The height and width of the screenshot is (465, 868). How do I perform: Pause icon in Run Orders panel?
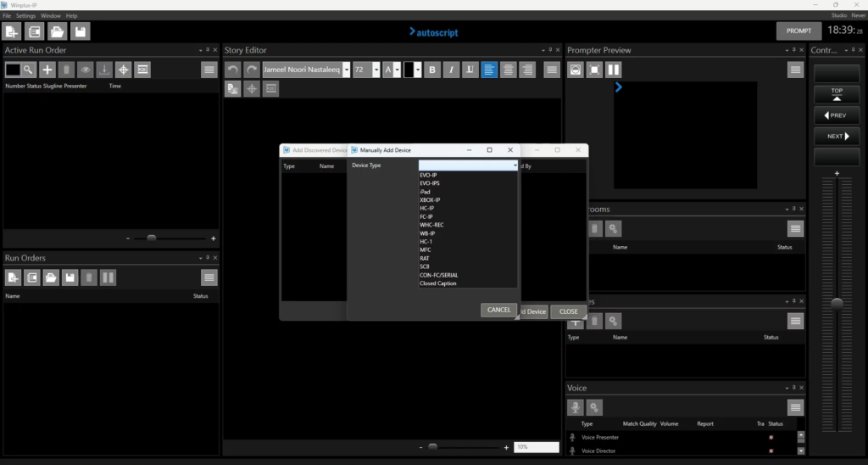(108, 277)
